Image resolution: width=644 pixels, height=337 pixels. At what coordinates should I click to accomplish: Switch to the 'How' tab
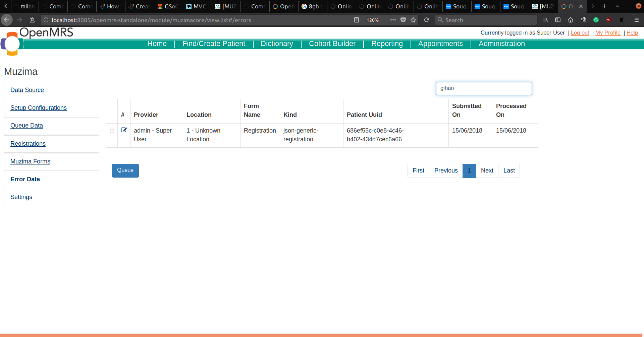[111, 6]
